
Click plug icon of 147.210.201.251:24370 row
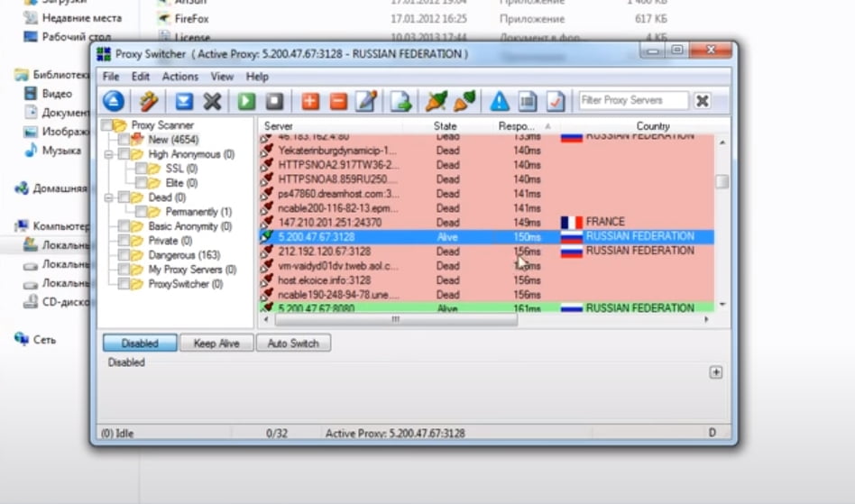click(x=266, y=223)
